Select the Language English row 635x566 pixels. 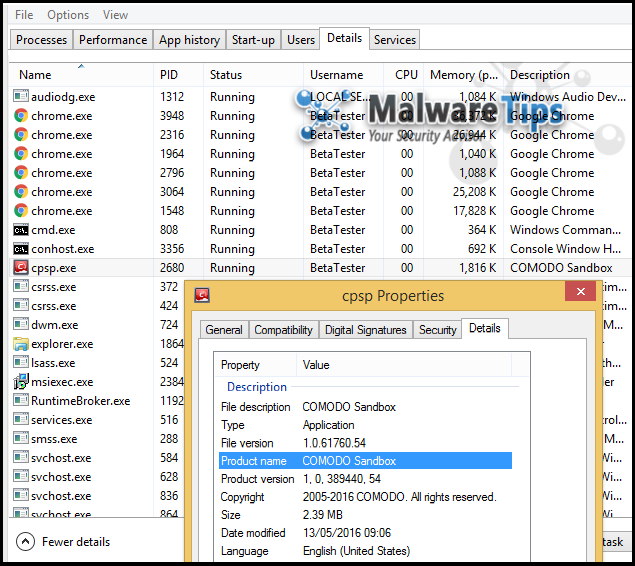click(365, 551)
